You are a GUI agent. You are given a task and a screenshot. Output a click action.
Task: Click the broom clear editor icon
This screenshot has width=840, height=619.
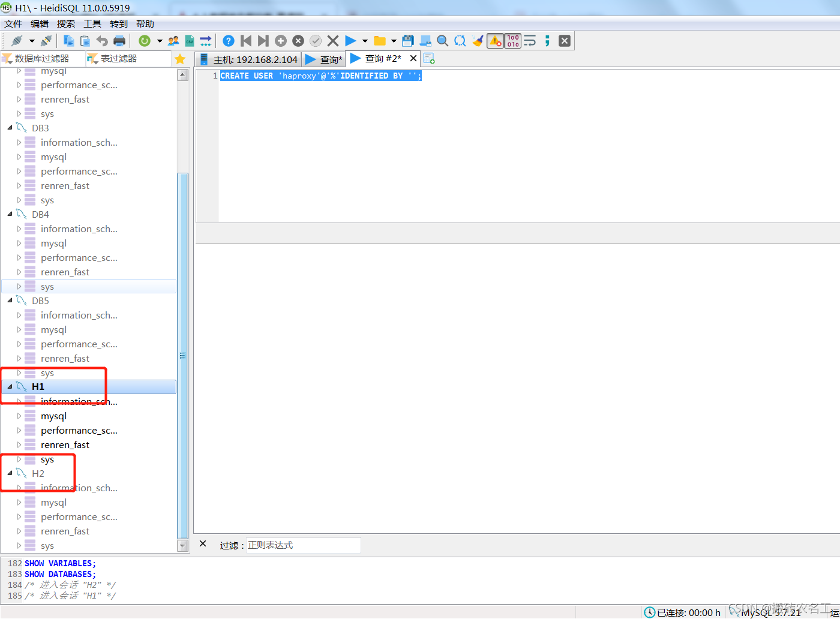click(478, 41)
